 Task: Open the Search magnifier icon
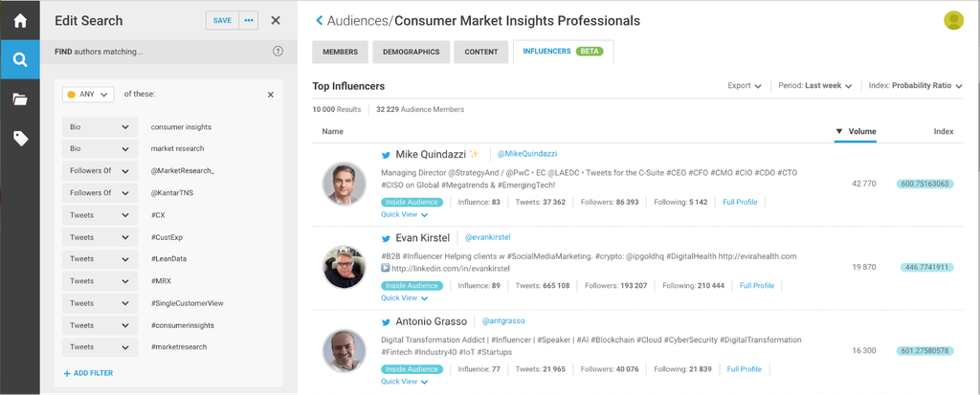point(19,60)
